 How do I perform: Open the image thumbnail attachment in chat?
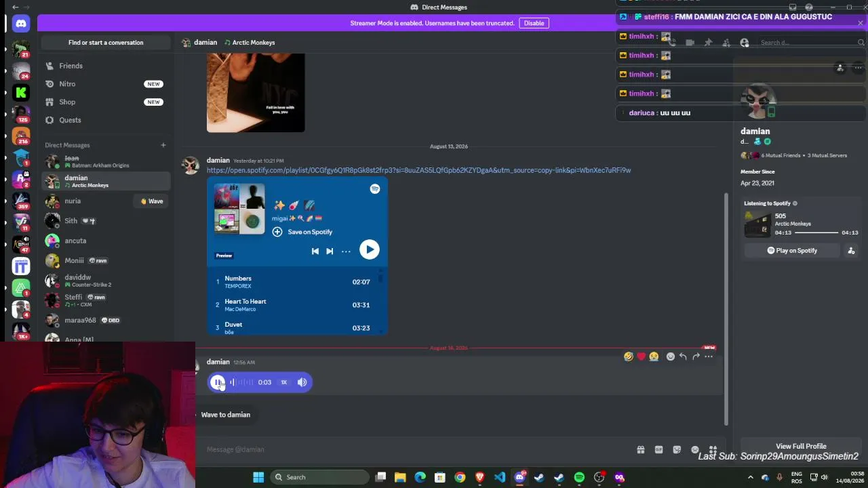pyautogui.click(x=256, y=93)
